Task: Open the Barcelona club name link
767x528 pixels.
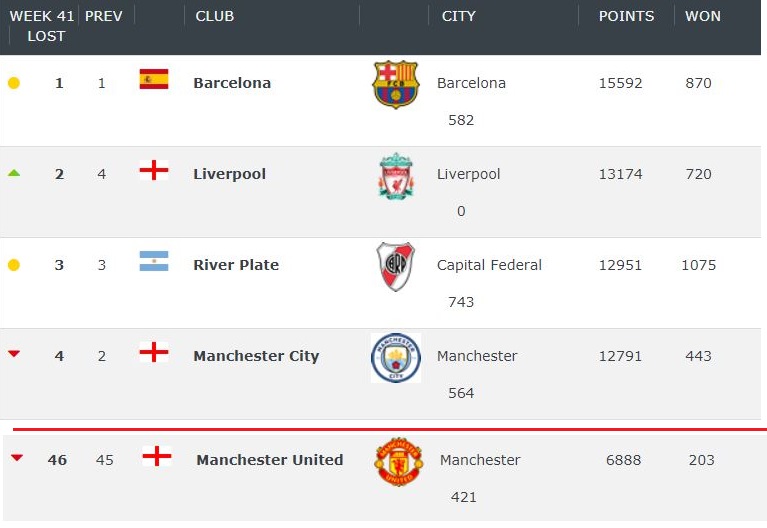Action: point(232,83)
